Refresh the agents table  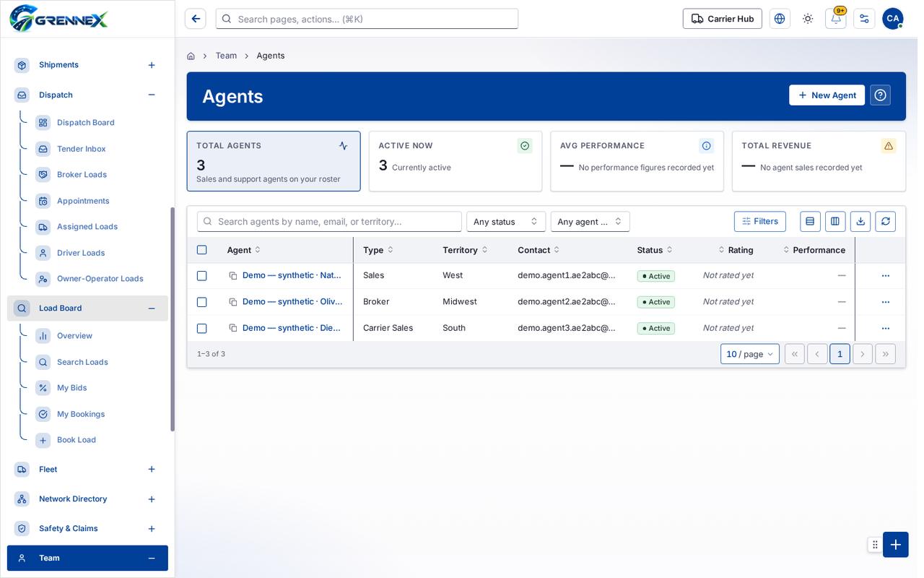pyautogui.click(x=886, y=221)
